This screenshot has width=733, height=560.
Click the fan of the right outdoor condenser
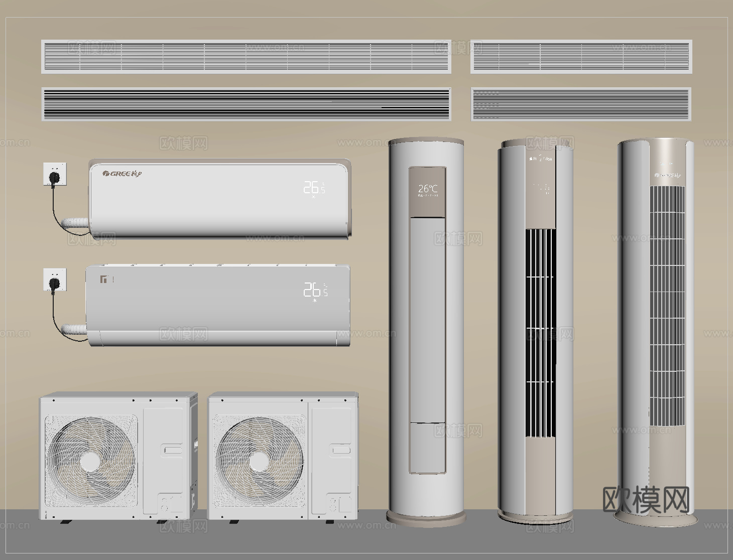[260, 461]
